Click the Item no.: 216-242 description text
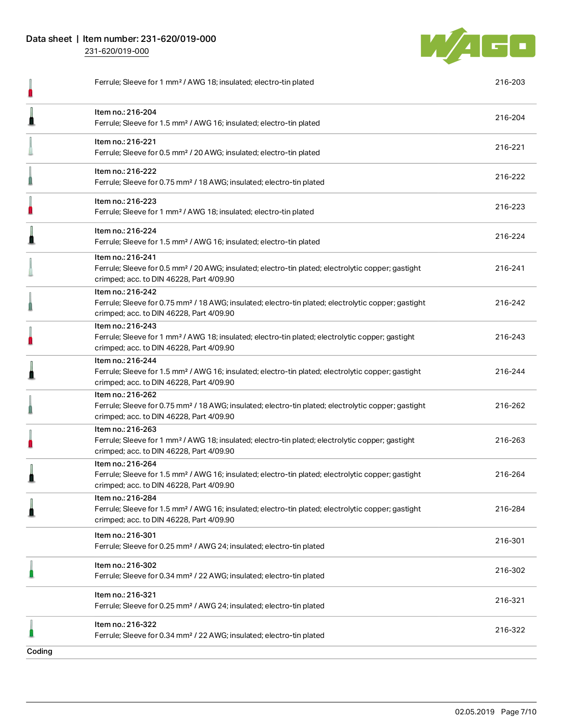The image size is (563, 728). coord(260,308)
